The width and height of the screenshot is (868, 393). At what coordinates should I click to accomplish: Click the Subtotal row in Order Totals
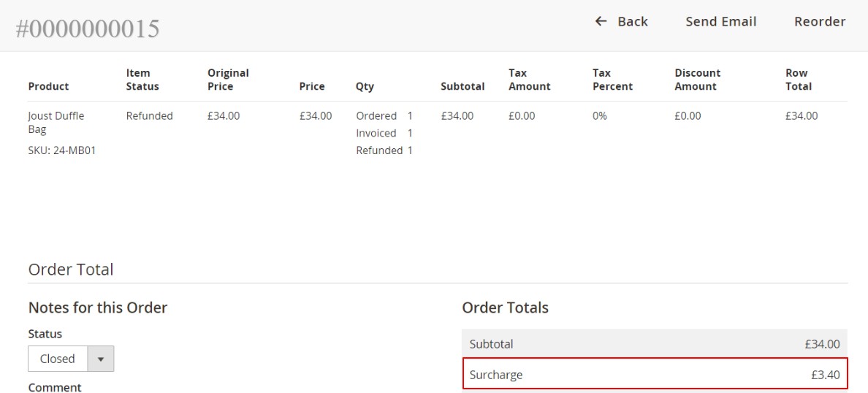click(655, 344)
